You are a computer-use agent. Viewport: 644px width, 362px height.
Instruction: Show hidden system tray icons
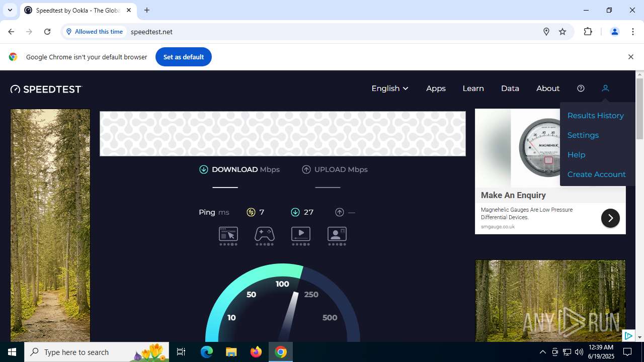coord(542,352)
